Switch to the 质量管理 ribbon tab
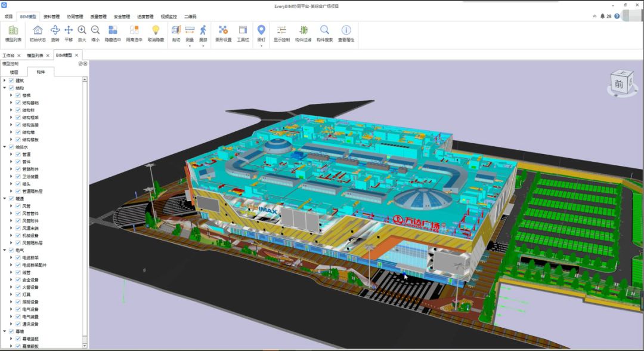Screen dimensions: 644x351 [99, 17]
